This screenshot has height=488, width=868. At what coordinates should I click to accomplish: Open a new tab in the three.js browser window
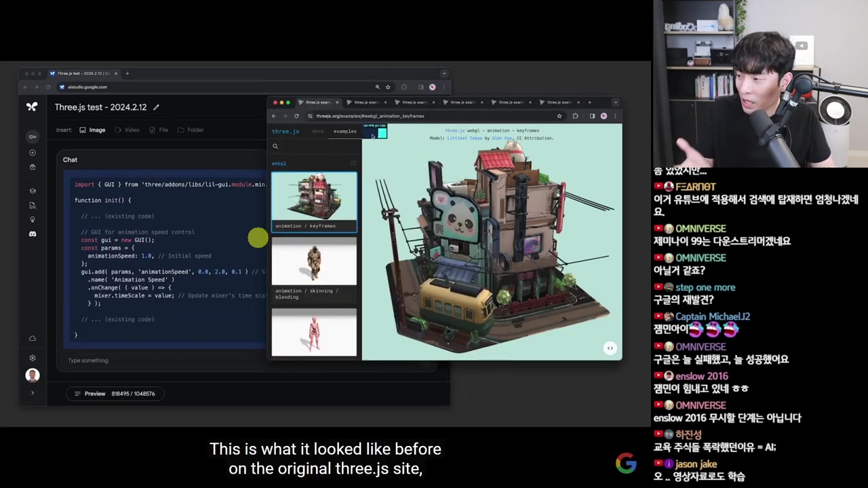(x=589, y=102)
